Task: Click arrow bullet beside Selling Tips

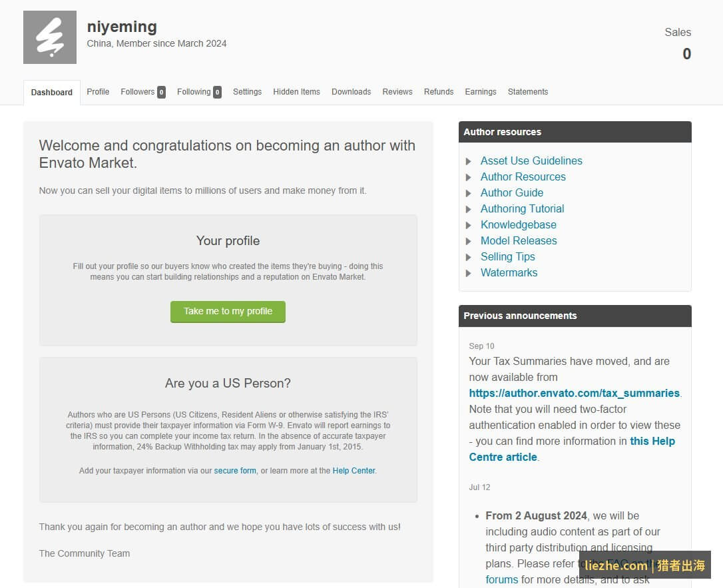Action: [x=469, y=257]
